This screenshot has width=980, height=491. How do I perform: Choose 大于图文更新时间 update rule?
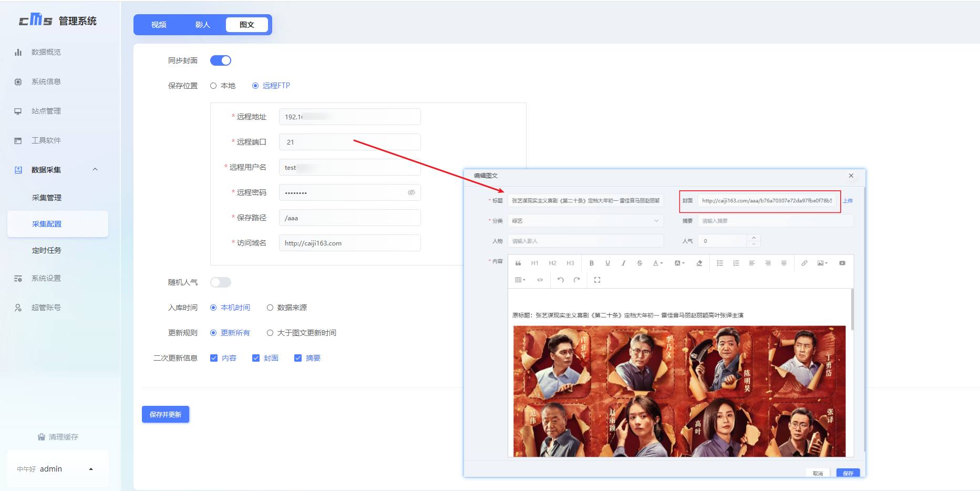pyautogui.click(x=302, y=333)
